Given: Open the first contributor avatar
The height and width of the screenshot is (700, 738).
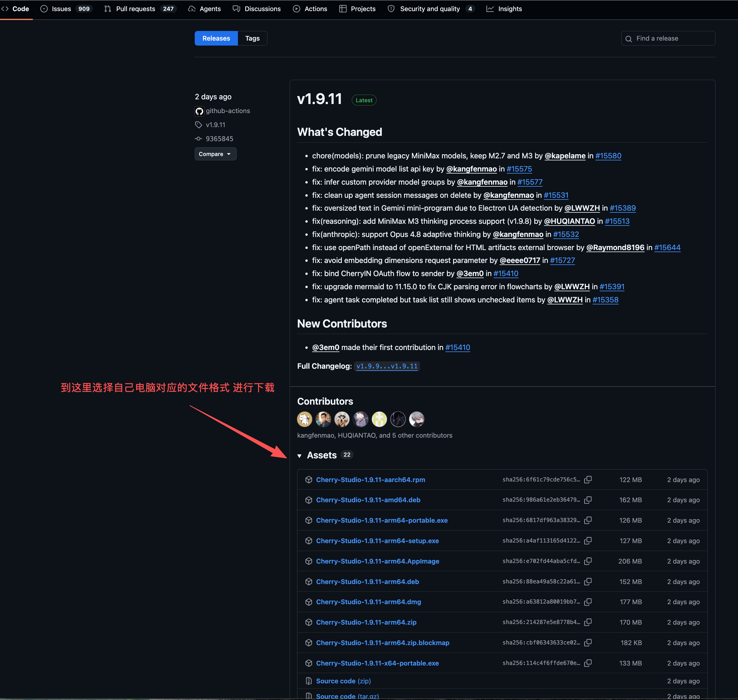Looking at the screenshot, I should tap(304, 420).
